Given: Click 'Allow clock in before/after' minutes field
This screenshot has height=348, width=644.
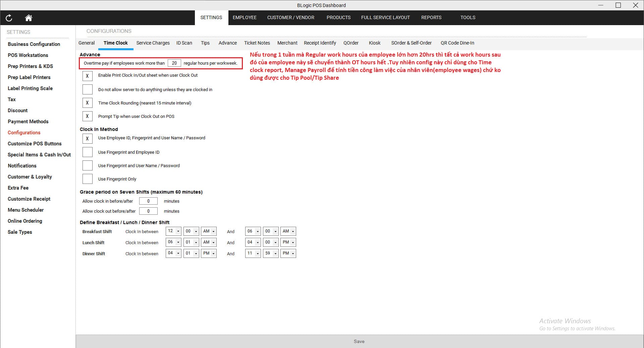Looking at the screenshot, I should point(148,201).
